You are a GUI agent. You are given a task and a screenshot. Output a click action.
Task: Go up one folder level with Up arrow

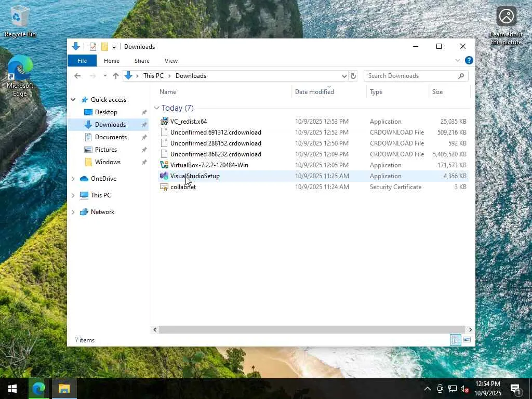pos(116,76)
